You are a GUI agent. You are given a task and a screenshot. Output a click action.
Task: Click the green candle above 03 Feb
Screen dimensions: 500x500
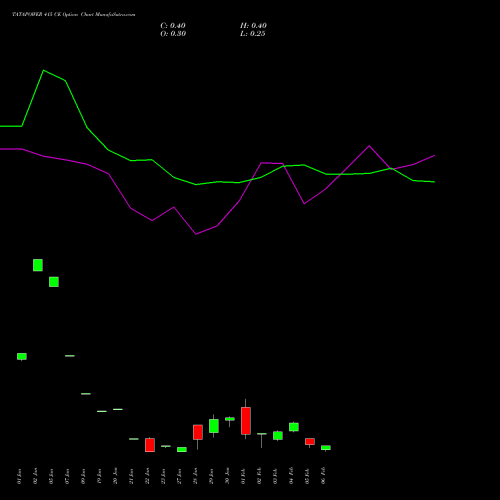pos(278,435)
